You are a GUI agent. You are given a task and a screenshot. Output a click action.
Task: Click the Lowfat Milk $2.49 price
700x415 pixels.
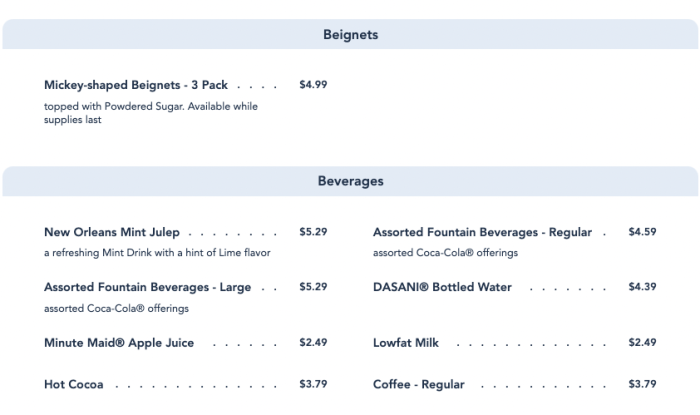tap(642, 342)
